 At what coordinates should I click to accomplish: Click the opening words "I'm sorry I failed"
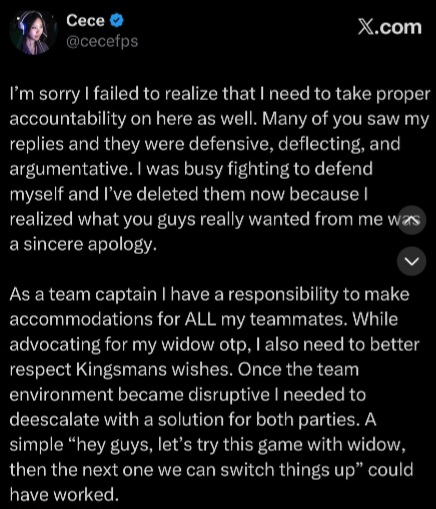tap(74, 94)
